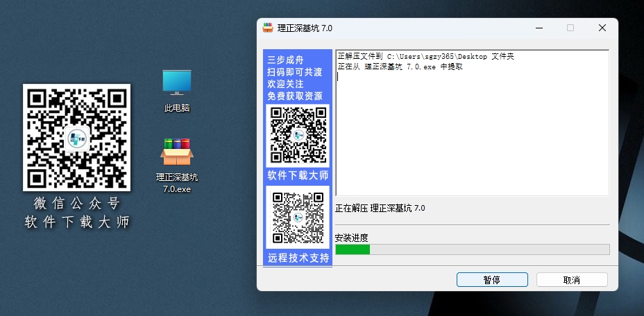Select the 此电脑 desktop icon

click(x=177, y=91)
